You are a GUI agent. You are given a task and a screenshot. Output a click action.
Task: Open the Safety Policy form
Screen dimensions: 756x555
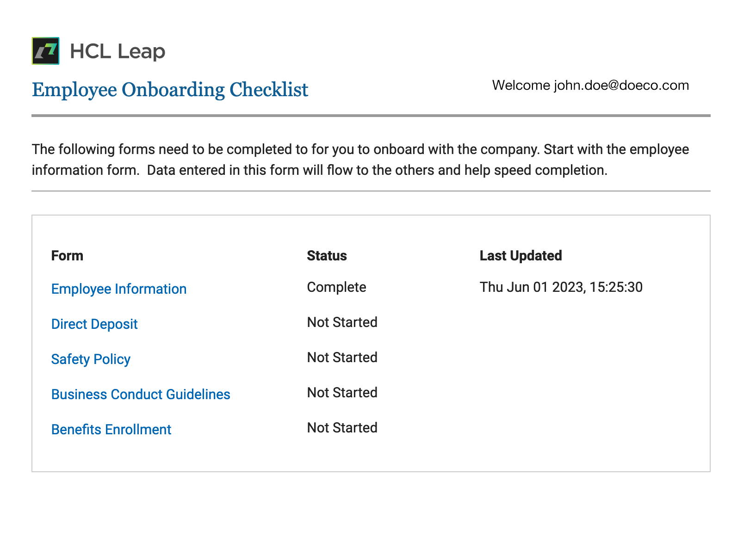click(91, 359)
